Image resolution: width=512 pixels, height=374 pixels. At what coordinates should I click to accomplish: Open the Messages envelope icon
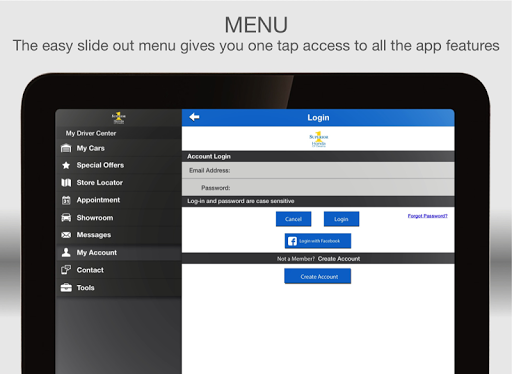coord(66,235)
